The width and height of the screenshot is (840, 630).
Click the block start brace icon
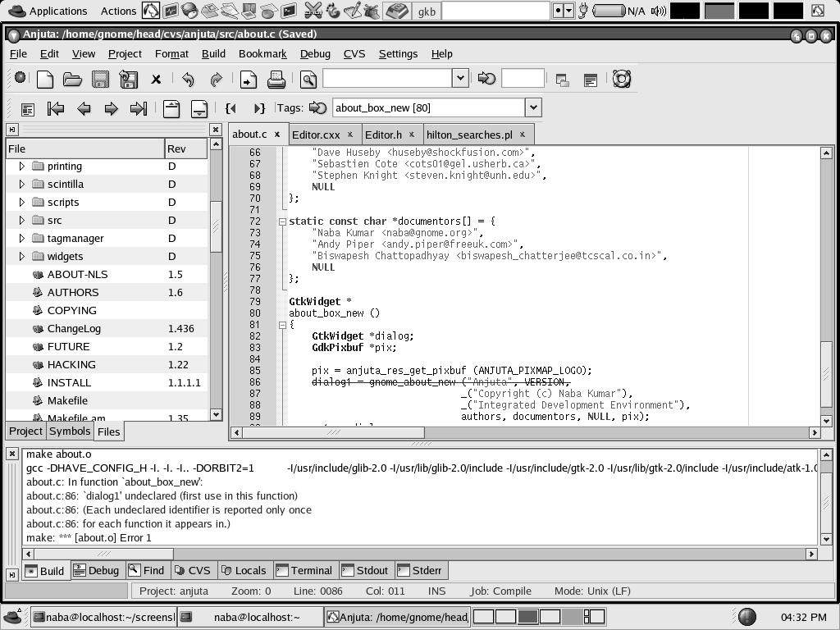click(231, 109)
